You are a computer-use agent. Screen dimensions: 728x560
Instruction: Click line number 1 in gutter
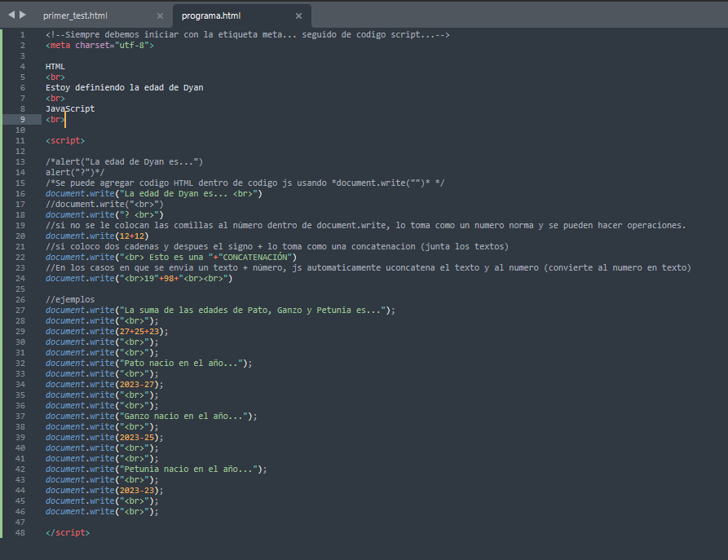(22, 35)
